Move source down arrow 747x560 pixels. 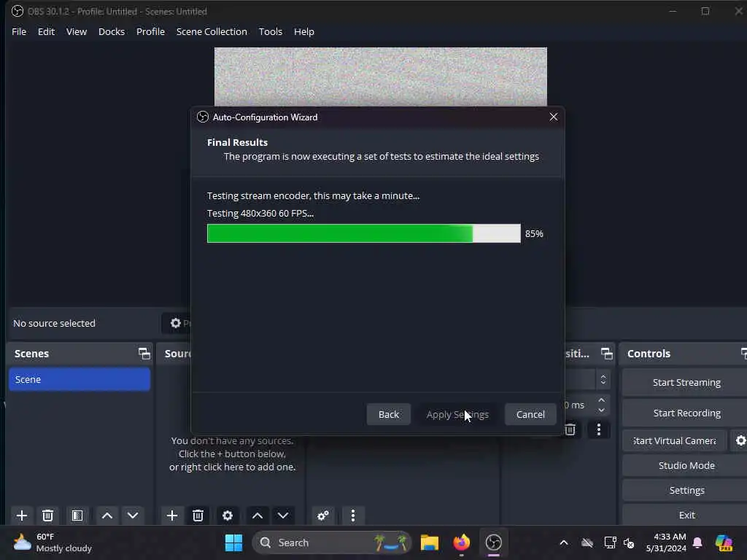pyautogui.click(x=283, y=516)
